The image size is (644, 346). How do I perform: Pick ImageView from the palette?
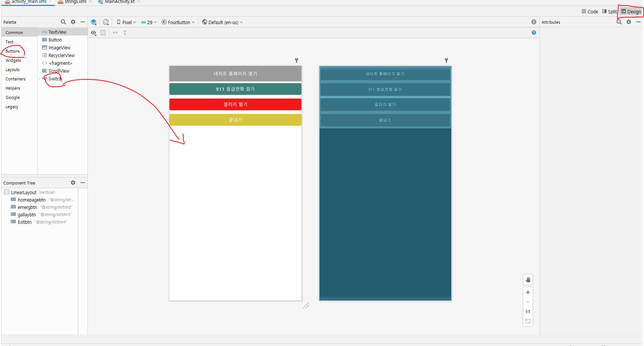[63, 48]
